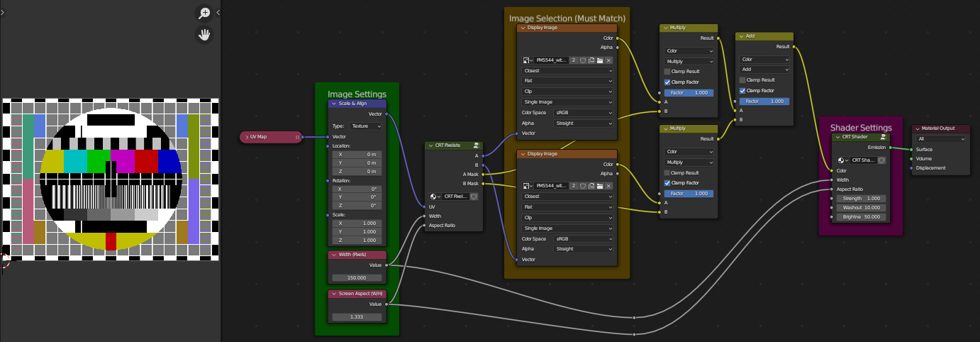Screen dimensions: 980x342
Task: Enable Clamp Result on lower Multiply node
Action: point(667,173)
